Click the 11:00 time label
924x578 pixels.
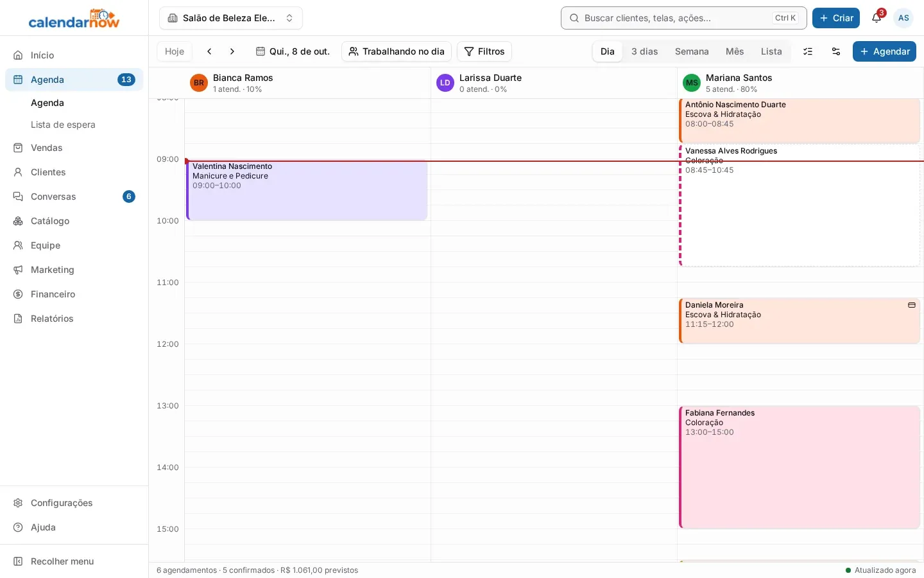[167, 283]
